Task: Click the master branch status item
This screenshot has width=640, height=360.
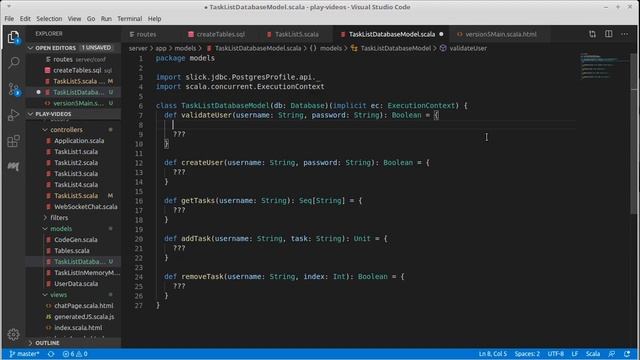Action: (x=24, y=354)
